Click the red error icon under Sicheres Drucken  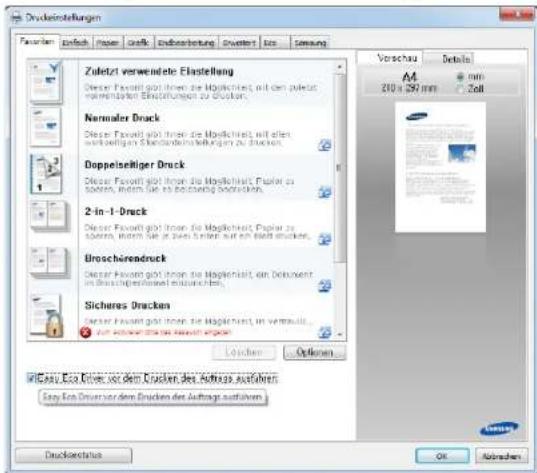point(86,332)
